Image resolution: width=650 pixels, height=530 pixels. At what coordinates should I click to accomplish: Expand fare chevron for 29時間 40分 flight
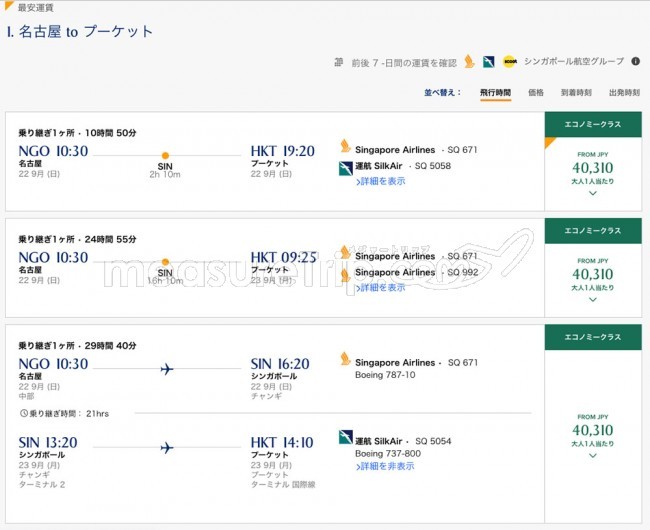(x=593, y=456)
